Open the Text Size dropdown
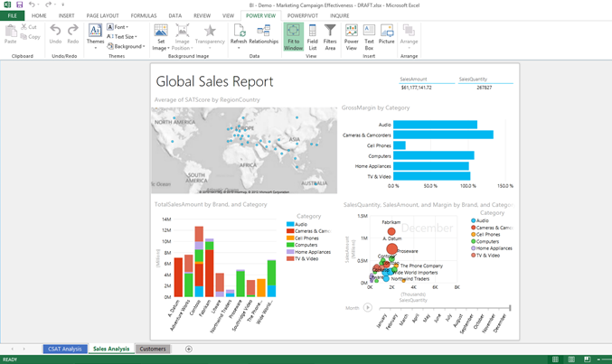612x364 pixels. [122, 37]
